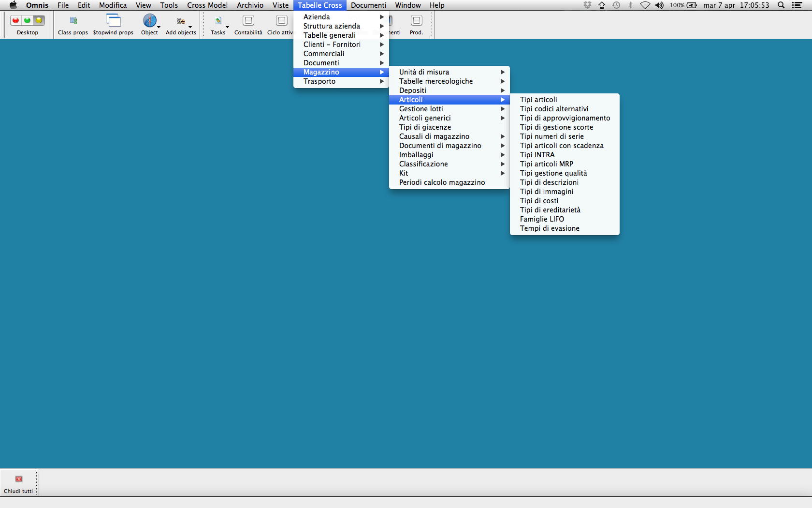Click the Desktop toolbar icon
812x508 pixels.
point(28,21)
